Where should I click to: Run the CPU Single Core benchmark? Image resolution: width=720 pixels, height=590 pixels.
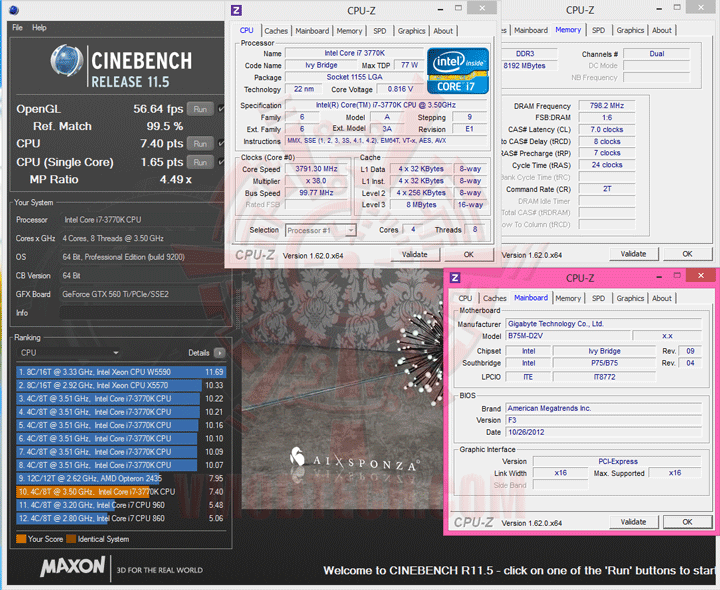[200, 162]
